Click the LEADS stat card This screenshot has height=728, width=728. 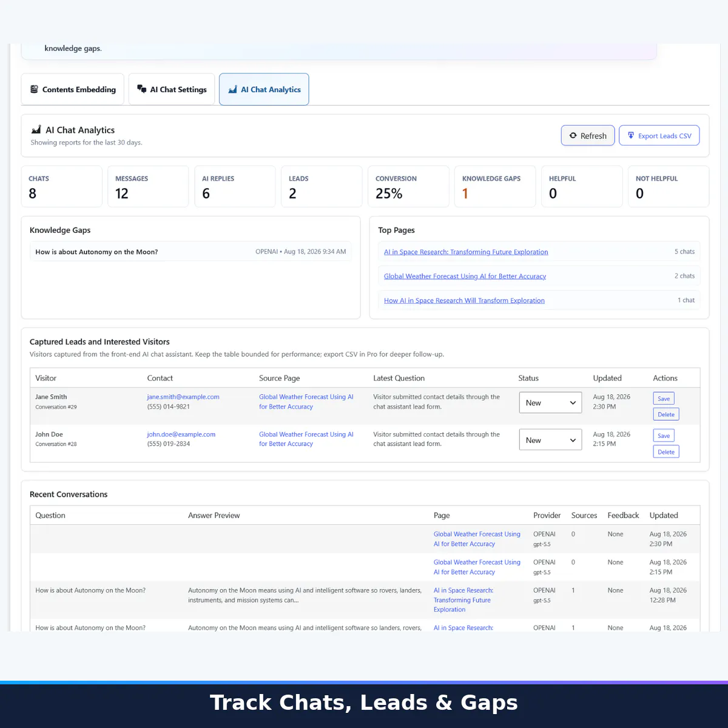pyautogui.click(x=322, y=186)
